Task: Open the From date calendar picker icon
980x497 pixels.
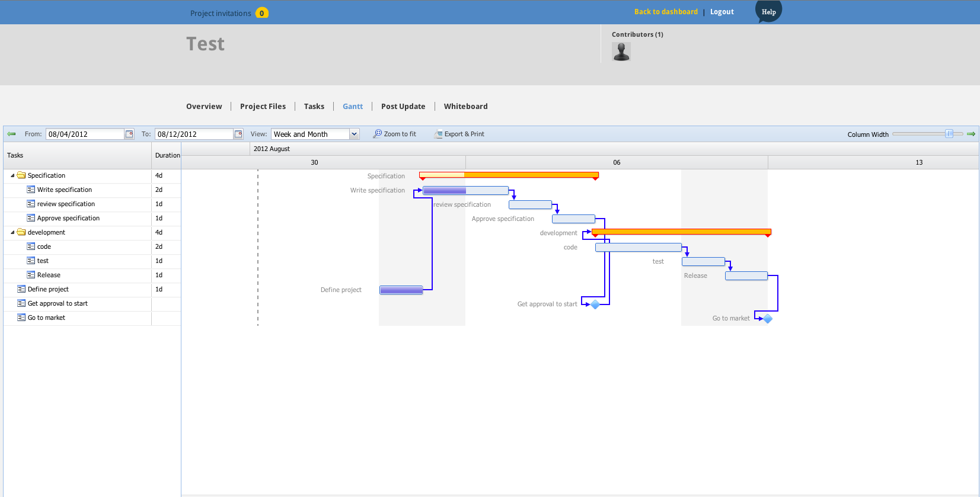Action: [x=129, y=134]
